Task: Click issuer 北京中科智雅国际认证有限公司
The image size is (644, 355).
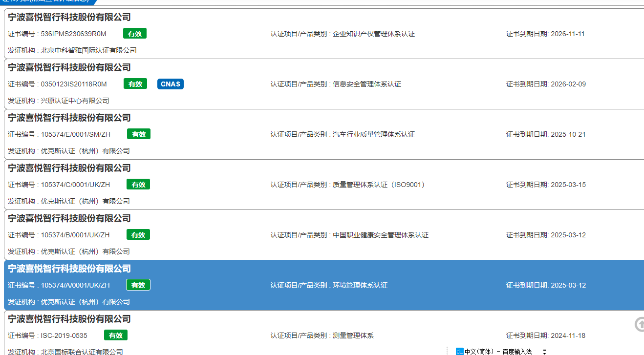Action: click(x=89, y=50)
